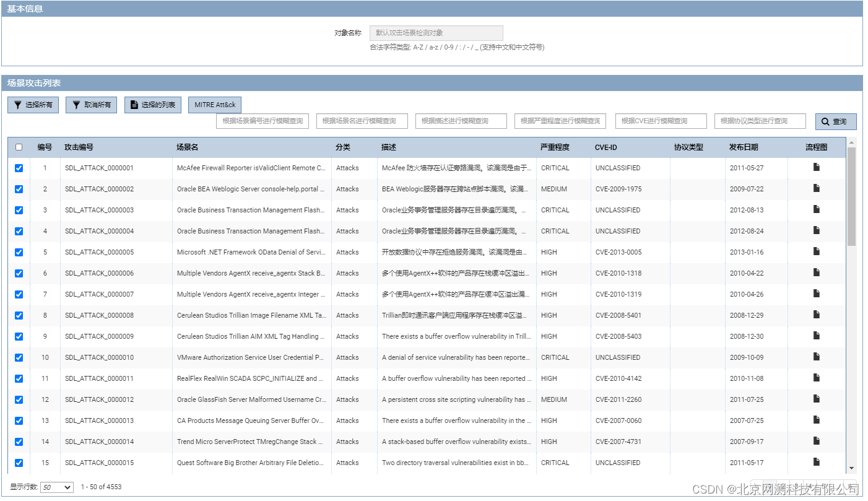Uncheck row 1 SDL_ATTACK_0000001 checkbox
The image size is (868, 501).
19,168
